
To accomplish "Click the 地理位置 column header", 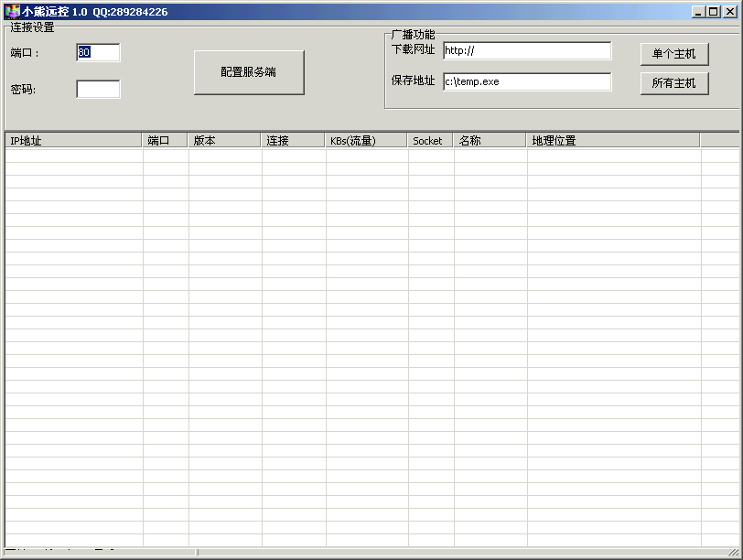I will (613, 141).
